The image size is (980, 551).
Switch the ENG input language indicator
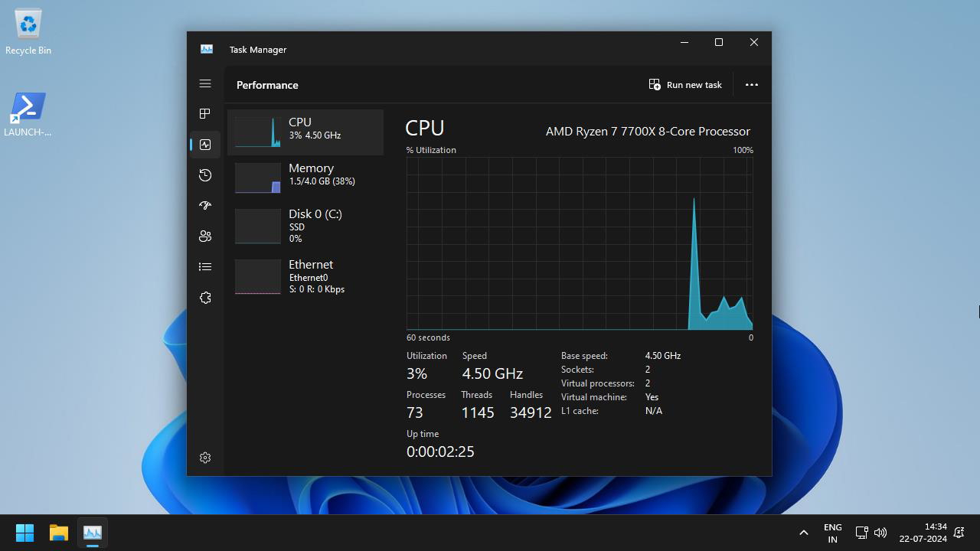(832, 531)
